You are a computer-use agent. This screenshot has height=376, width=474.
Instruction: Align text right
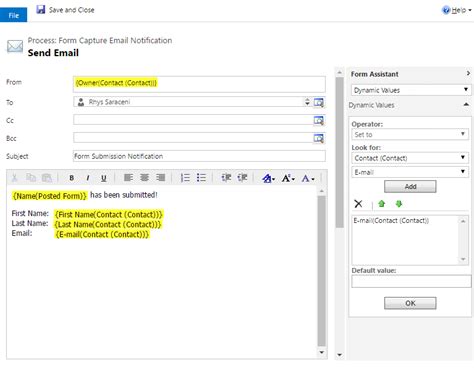[x=160, y=178]
